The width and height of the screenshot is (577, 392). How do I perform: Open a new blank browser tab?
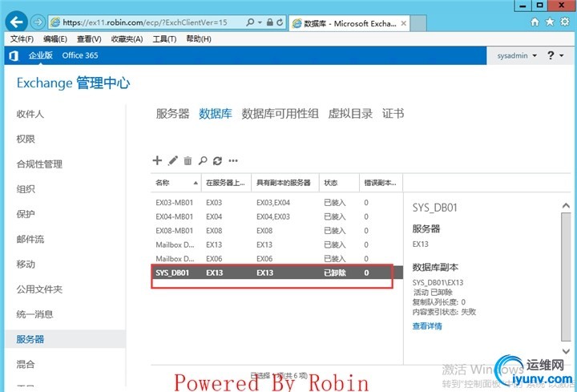pyautogui.click(x=418, y=23)
